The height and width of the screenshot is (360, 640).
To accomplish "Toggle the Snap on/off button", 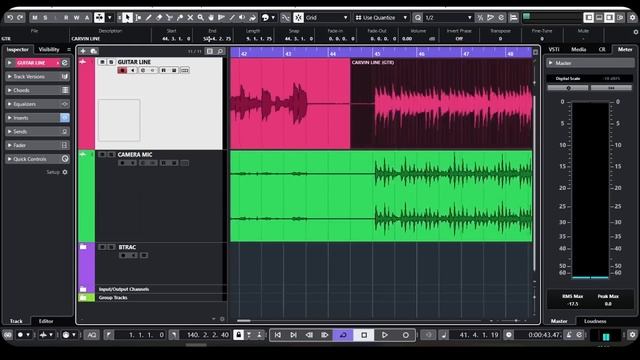I will 298,18.
